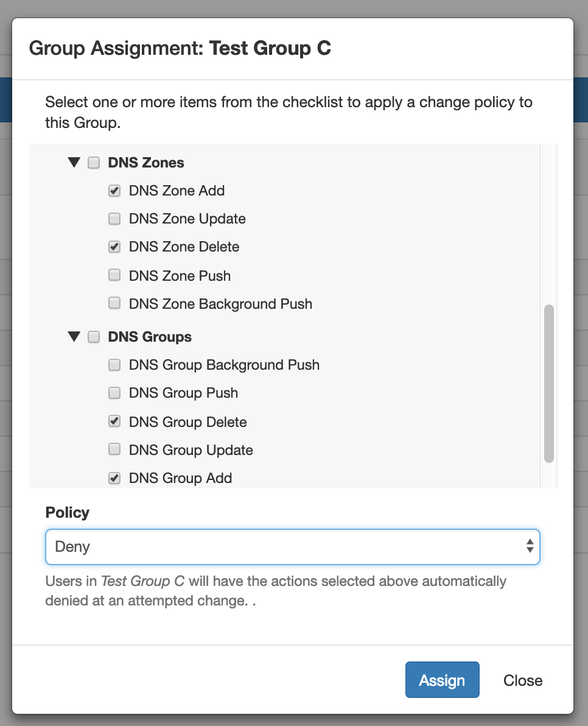Screen dimensions: 588x726
Task: Select the DNS Group Update label
Action: [x=191, y=450]
